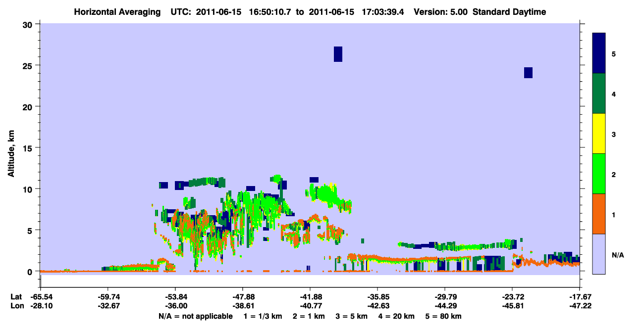Click the yellow colorbar segment labeled 3
Screen dimensions: 644x330
(599, 134)
